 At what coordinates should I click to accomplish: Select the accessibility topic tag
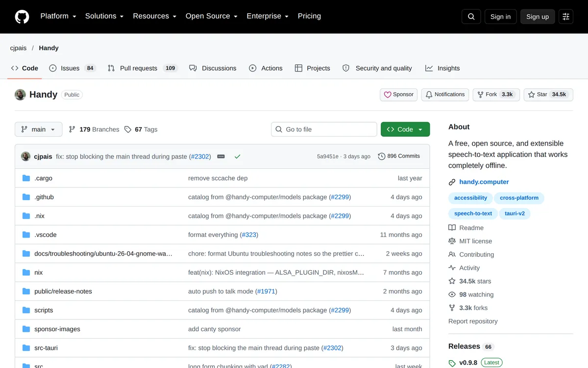(x=470, y=198)
